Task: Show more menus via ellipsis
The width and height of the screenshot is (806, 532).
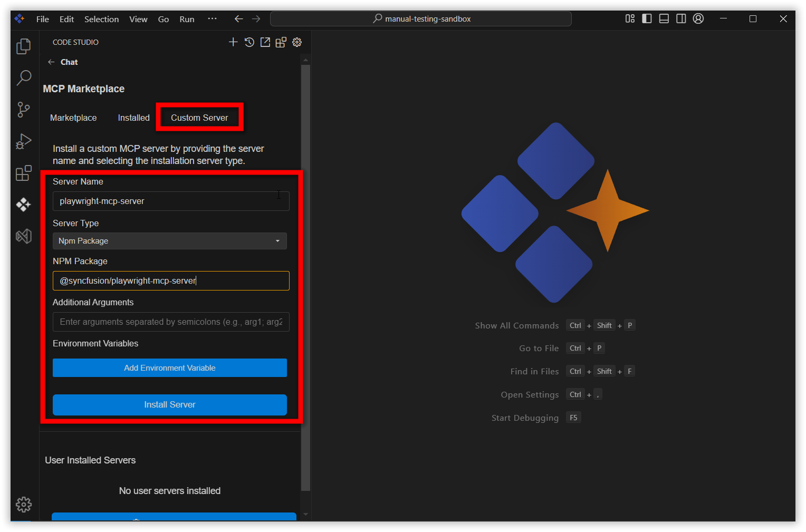Action: click(212, 18)
